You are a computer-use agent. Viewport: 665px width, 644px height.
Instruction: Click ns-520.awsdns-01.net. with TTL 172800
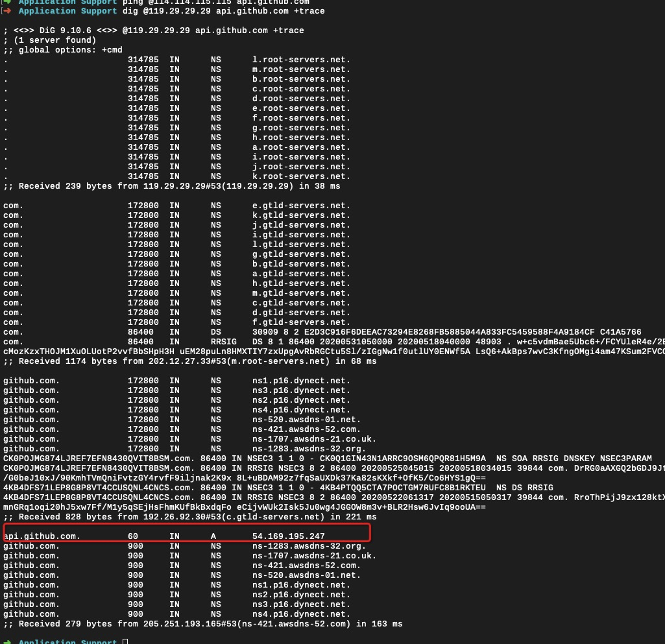tap(306, 420)
